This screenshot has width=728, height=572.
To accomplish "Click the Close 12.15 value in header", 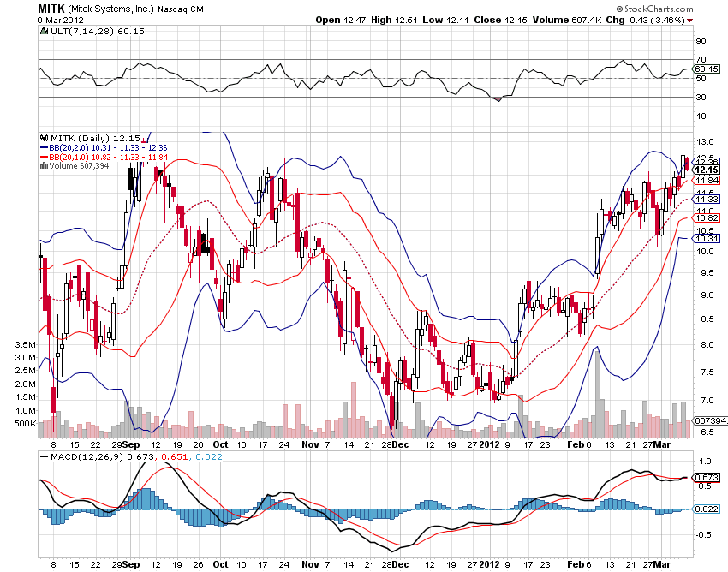I will coord(500,20).
